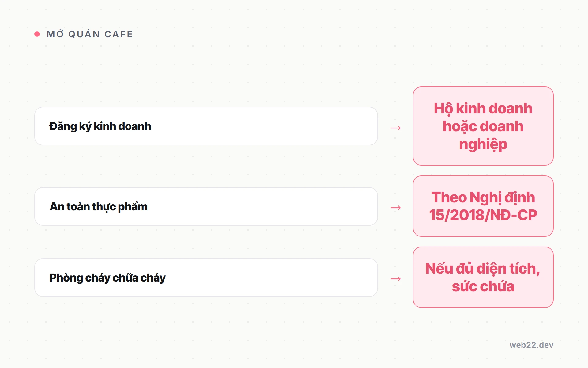Open the An toàn thực phẩm card
This screenshot has width=588, height=368.
pos(206,206)
